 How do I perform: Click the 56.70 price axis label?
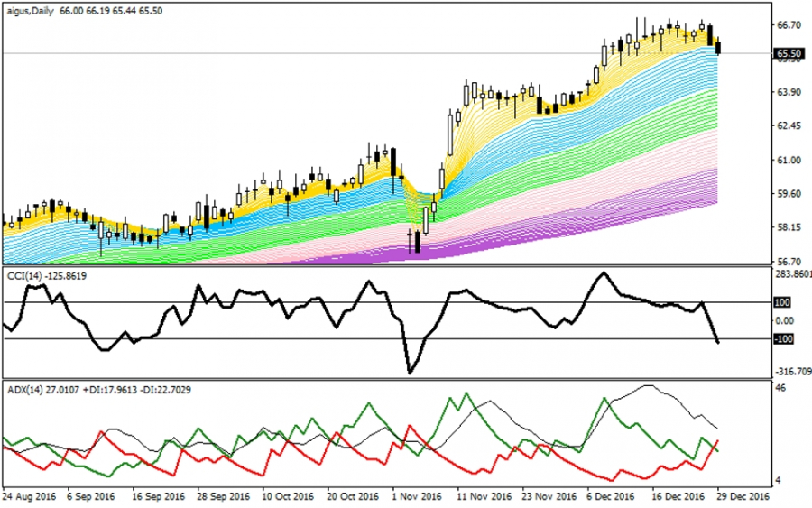point(789,261)
